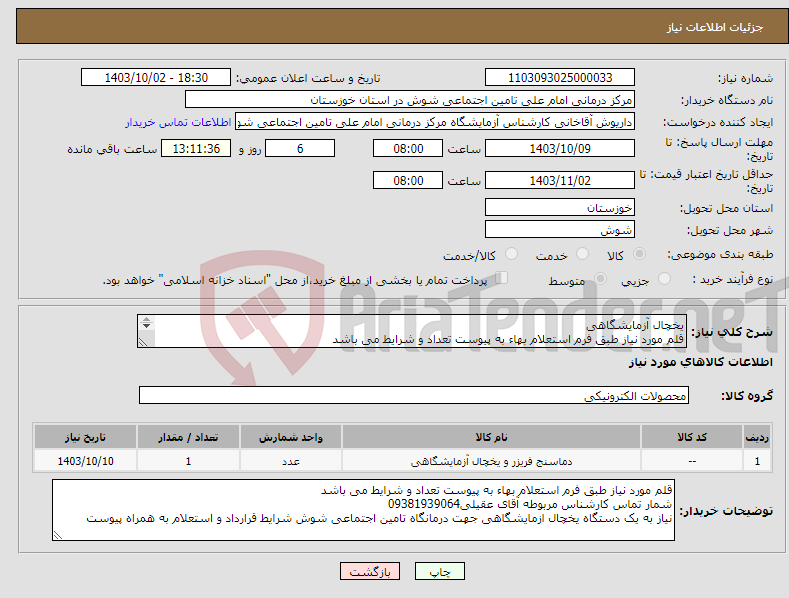The width and height of the screenshot is (789, 598).
Task: Click the تاریخ نیاز column header
Action: coord(85,437)
